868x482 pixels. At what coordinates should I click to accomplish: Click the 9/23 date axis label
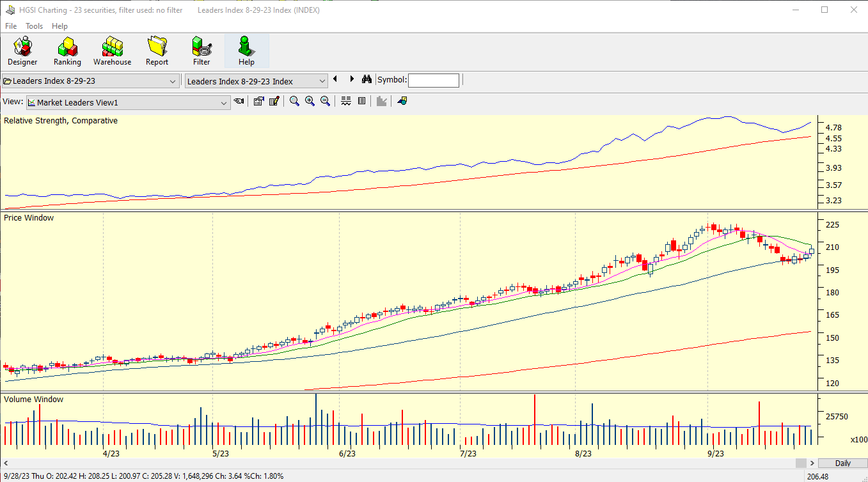(715, 453)
